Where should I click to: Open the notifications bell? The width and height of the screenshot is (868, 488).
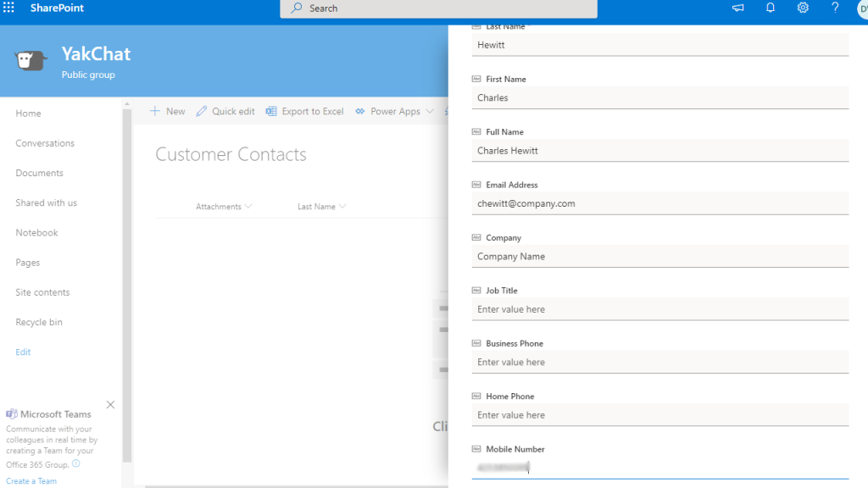point(770,8)
